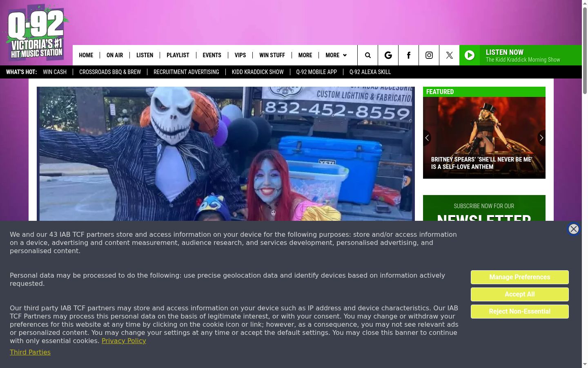588x368 pixels.
Task: Open the Britney Spears featured story thumbnail
Action: [x=484, y=138]
